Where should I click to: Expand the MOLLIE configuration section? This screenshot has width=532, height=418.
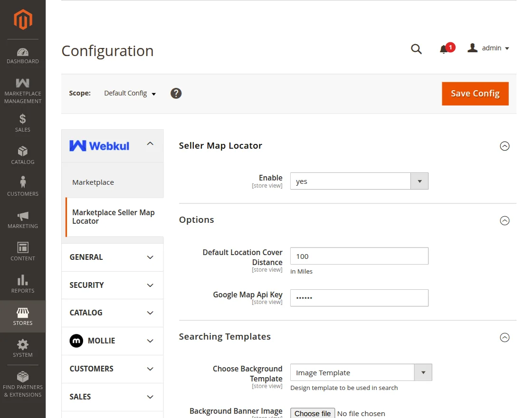click(x=112, y=341)
